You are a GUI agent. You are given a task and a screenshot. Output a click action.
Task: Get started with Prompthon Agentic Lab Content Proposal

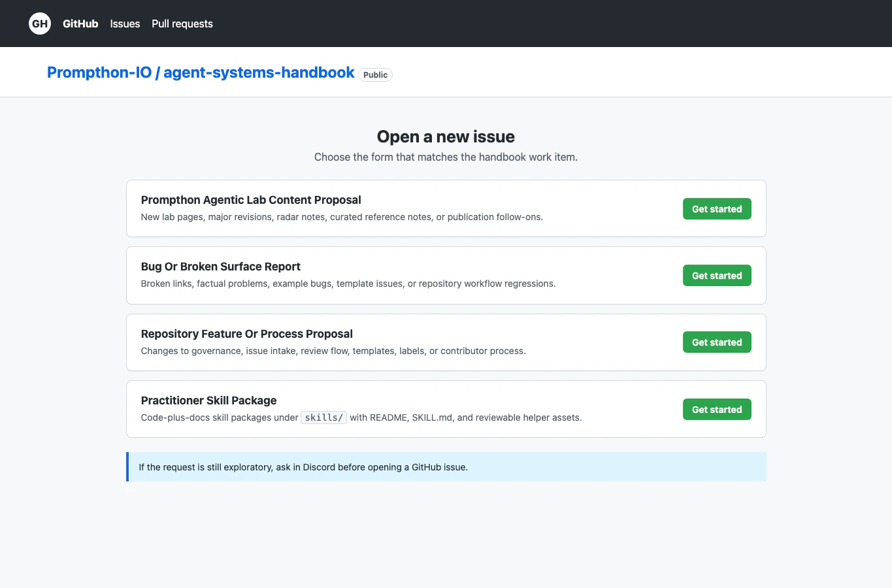(x=717, y=209)
